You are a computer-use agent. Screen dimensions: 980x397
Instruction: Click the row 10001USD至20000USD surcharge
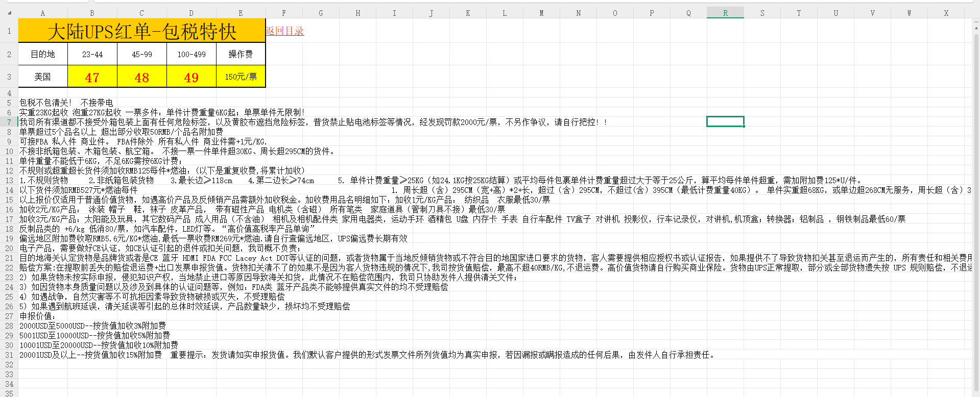[x=99, y=345]
